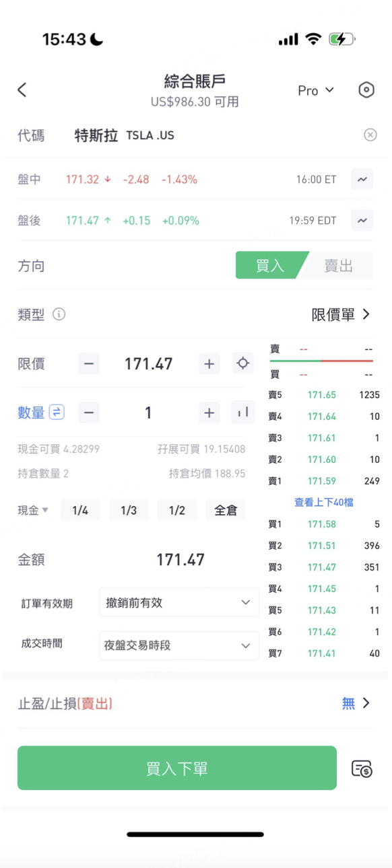Open intraday chart icon for 盤中 row

point(362,180)
